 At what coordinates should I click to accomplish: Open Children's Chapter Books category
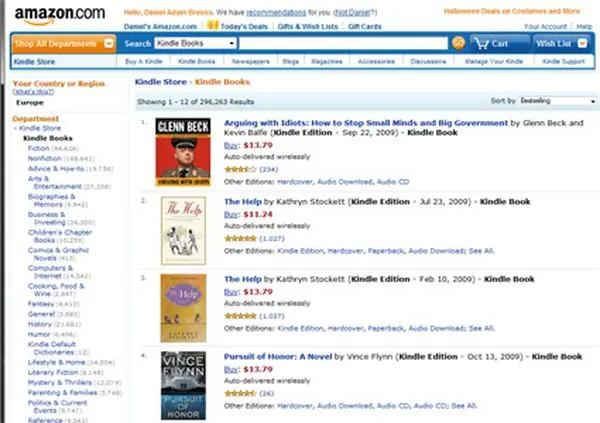coord(60,236)
